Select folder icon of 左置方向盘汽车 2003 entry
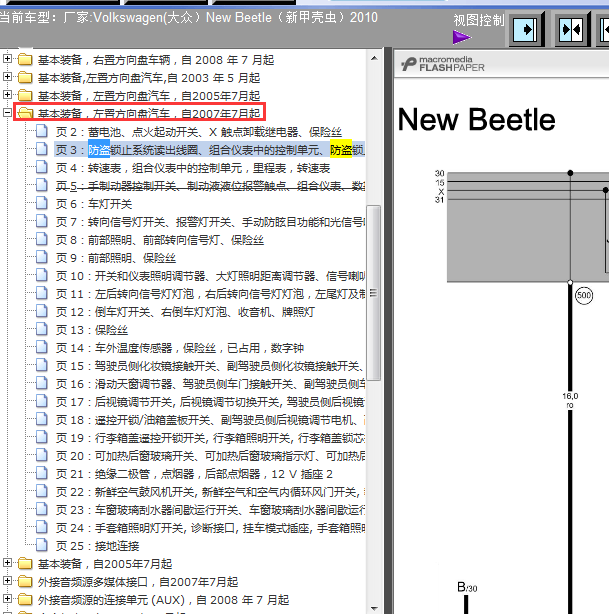This screenshot has width=609, height=614. (x=25, y=78)
